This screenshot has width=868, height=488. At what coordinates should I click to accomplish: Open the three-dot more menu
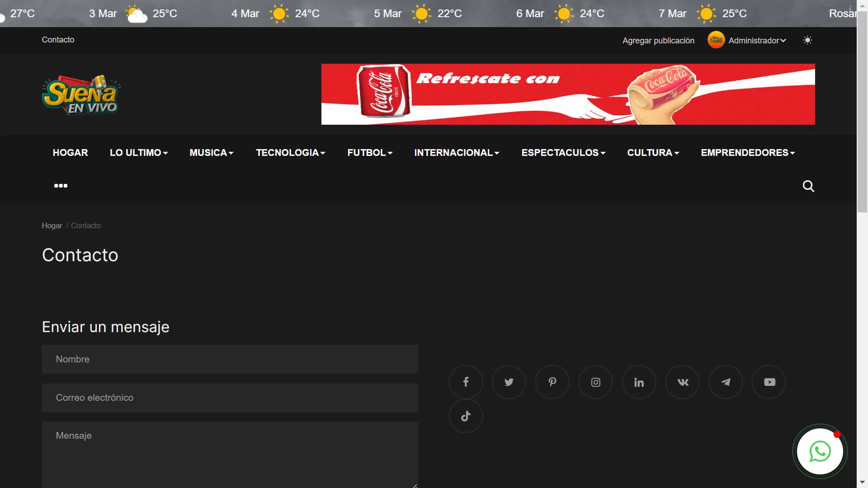[61, 186]
